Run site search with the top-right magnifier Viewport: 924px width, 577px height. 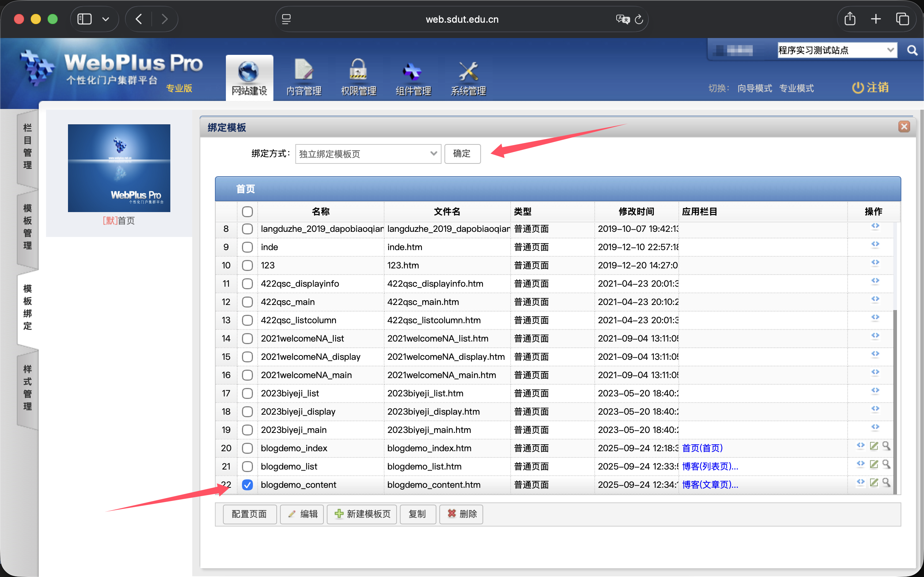point(912,50)
